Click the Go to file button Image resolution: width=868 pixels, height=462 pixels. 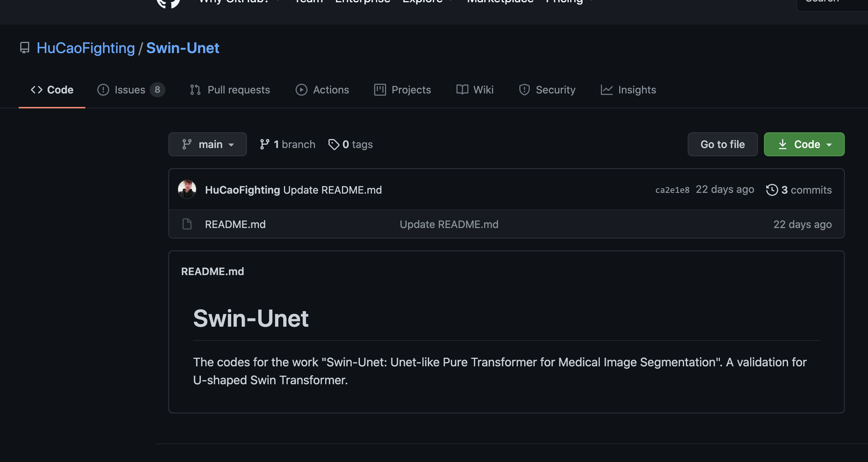pos(722,144)
